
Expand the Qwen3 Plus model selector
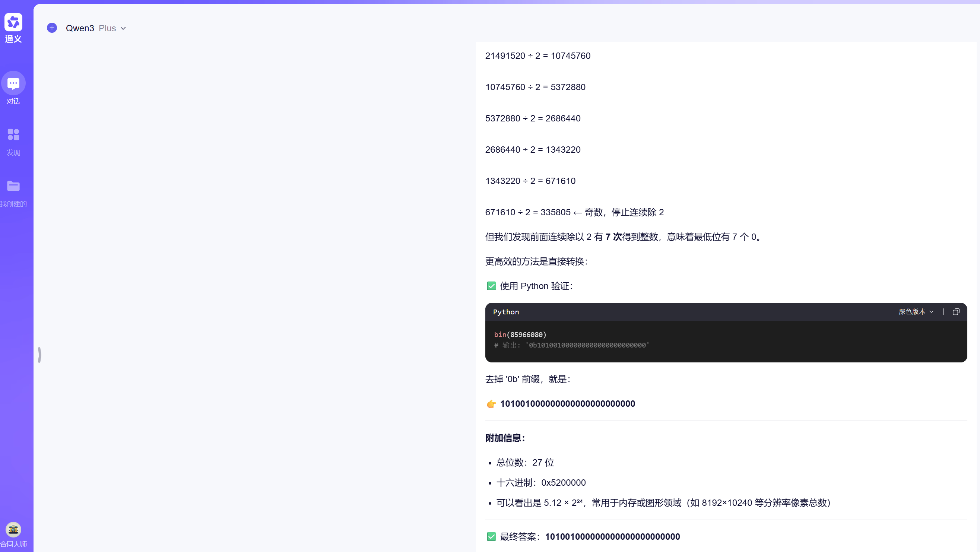click(x=96, y=28)
